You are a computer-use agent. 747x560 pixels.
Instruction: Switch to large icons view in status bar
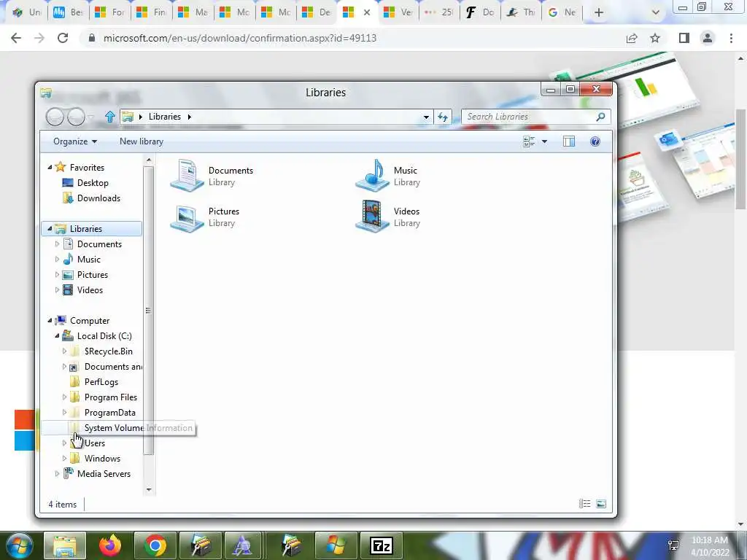[601, 504]
